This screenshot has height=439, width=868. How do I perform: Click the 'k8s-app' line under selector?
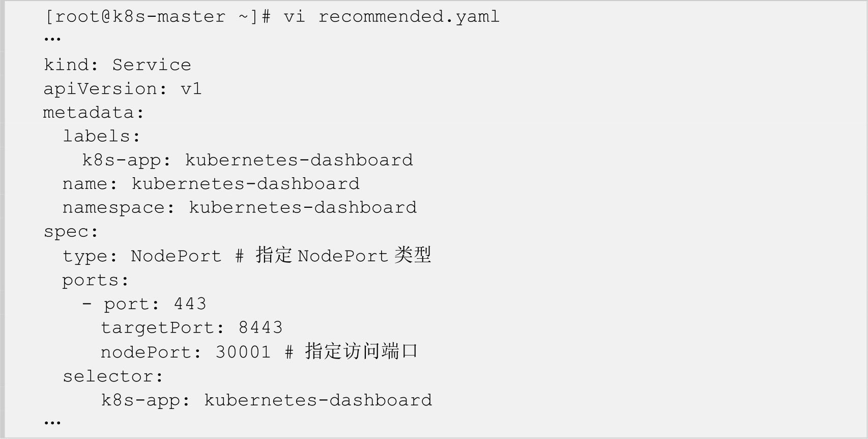tap(267, 400)
